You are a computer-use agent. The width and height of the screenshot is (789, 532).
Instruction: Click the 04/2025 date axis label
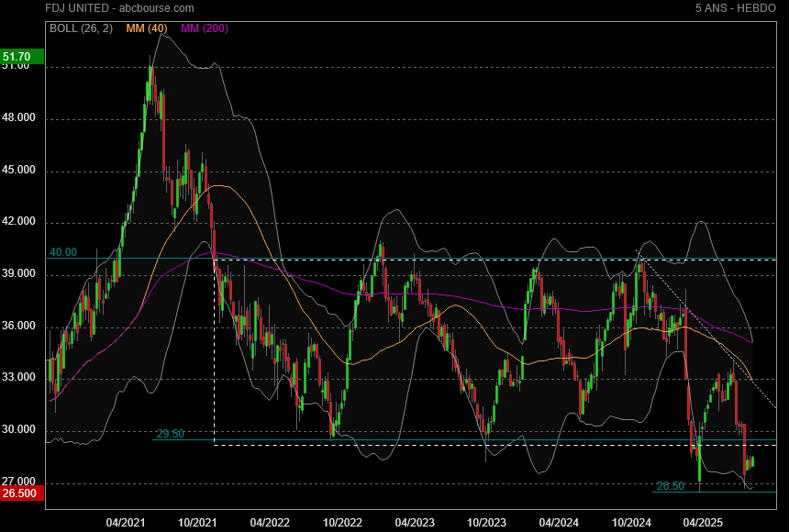703,523
